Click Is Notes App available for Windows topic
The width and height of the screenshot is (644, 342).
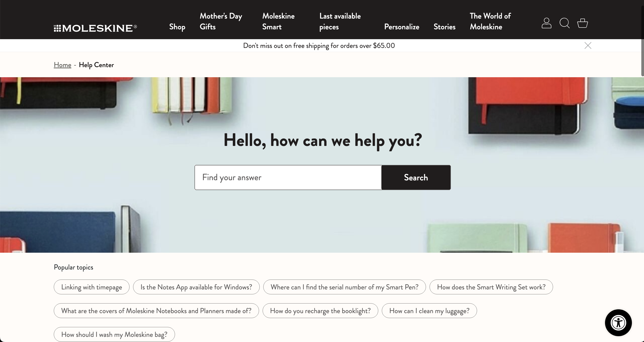(196, 287)
